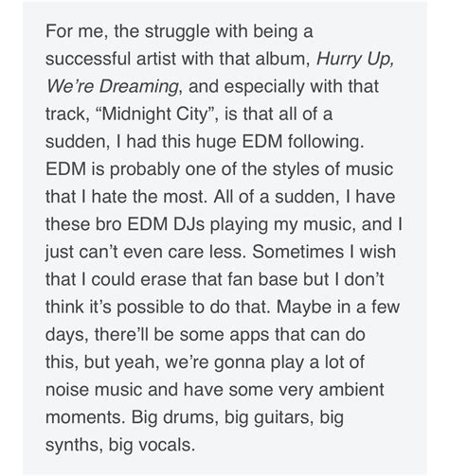Viewport: 449px width, 476px height.
Task: Click the phrase "very ambient"
Action: click(x=332, y=391)
